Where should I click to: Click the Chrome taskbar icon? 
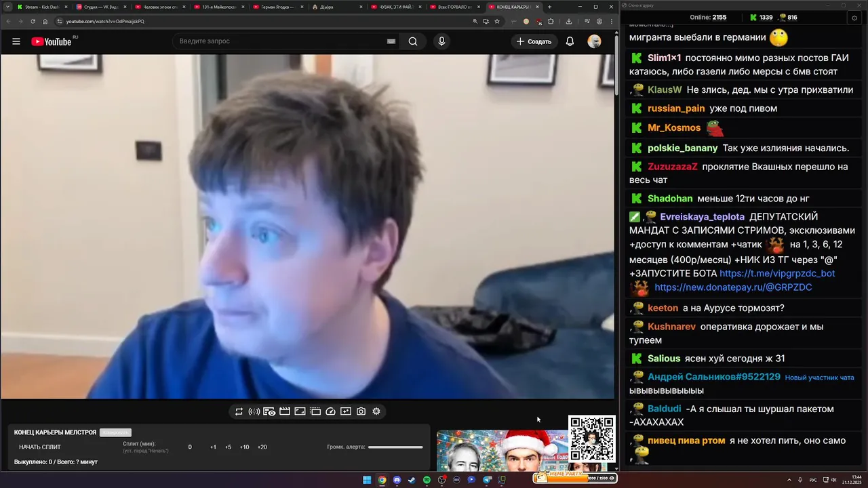[x=382, y=480]
